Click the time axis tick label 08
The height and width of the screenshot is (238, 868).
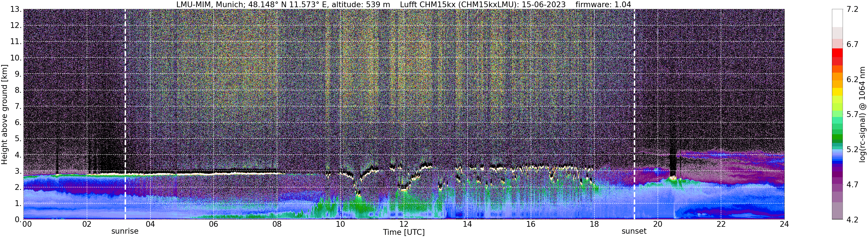277,224
